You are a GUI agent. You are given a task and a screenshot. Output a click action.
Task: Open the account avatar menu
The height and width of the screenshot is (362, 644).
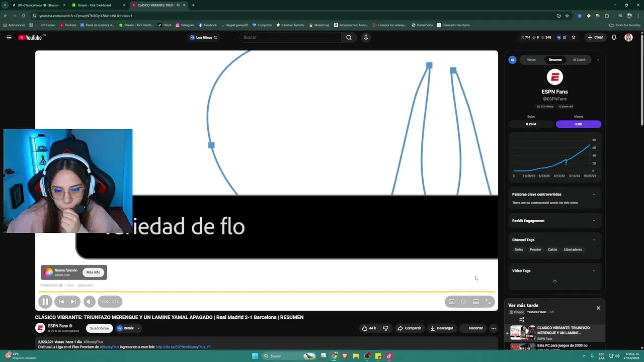coord(628,37)
